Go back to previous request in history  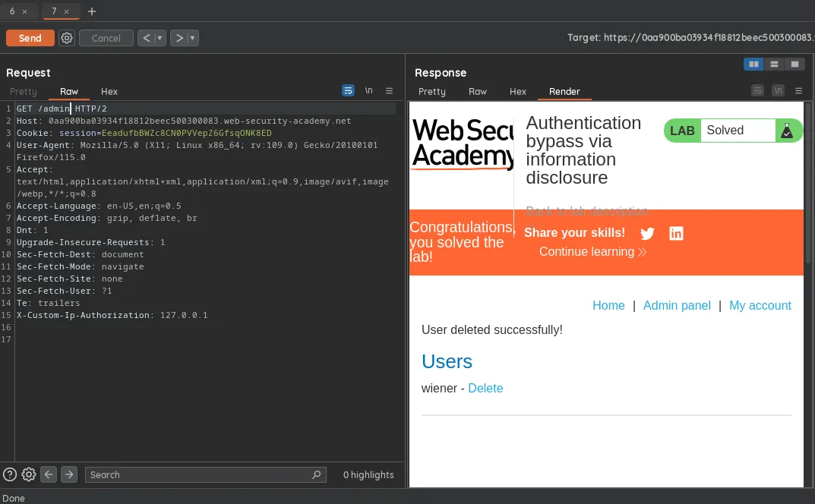click(147, 38)
